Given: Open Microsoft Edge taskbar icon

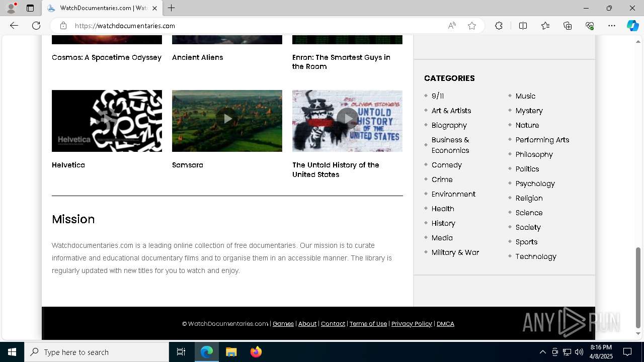Looking at the screenshot, I should (x=207, y=352).
